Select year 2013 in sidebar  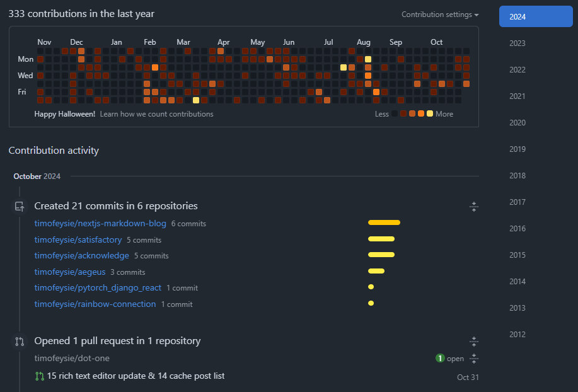click(x=517, y=308)
